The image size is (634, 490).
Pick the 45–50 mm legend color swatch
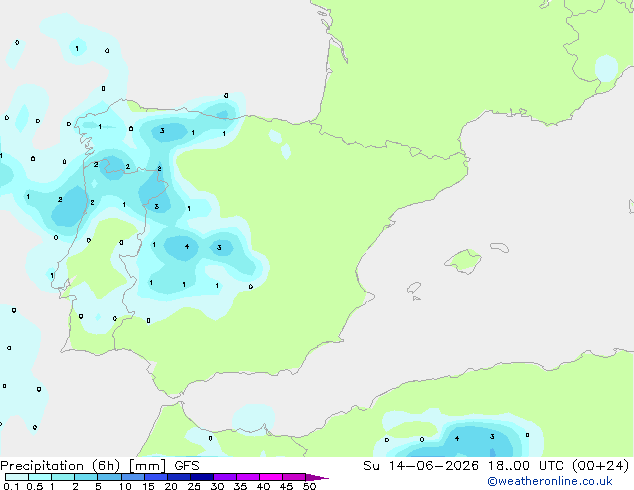tap(294, 477)
